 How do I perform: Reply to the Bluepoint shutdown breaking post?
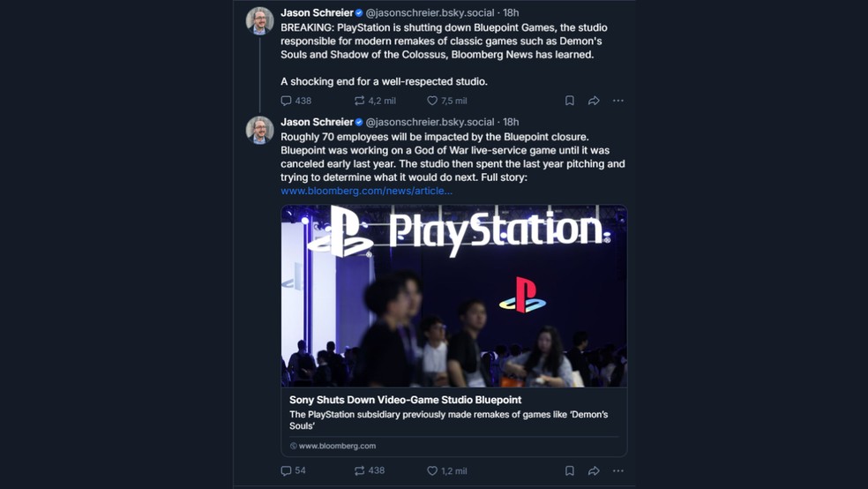287,101
